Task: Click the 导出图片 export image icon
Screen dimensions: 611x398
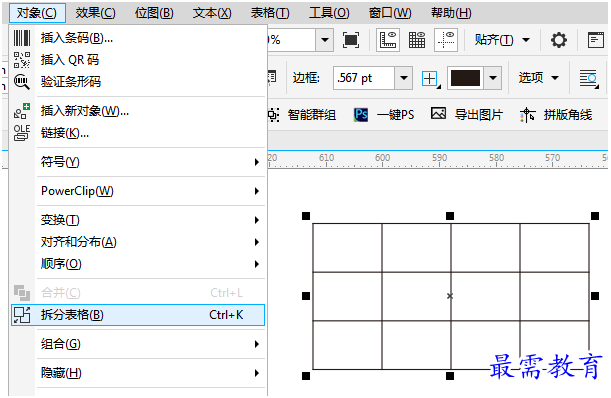Action: pyautogui.click(x=438, y=114)
